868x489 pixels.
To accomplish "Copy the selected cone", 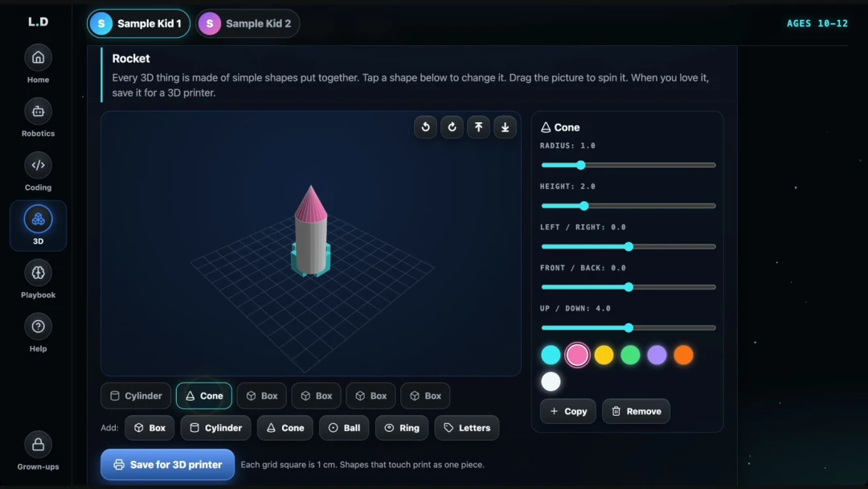I will click(568, 412).
